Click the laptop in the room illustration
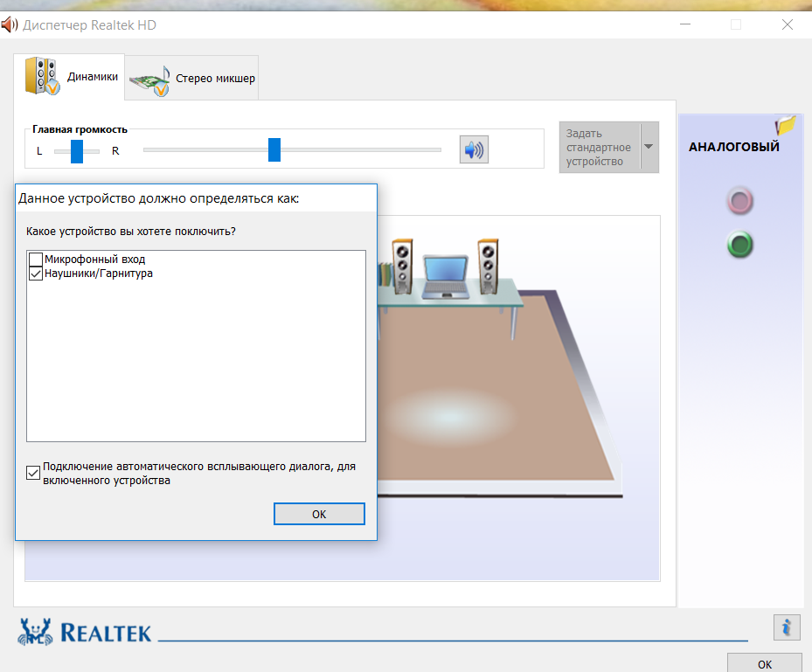The height and width of the screenshot is (672, 812). pyautogui.click(x=446, y=277)
